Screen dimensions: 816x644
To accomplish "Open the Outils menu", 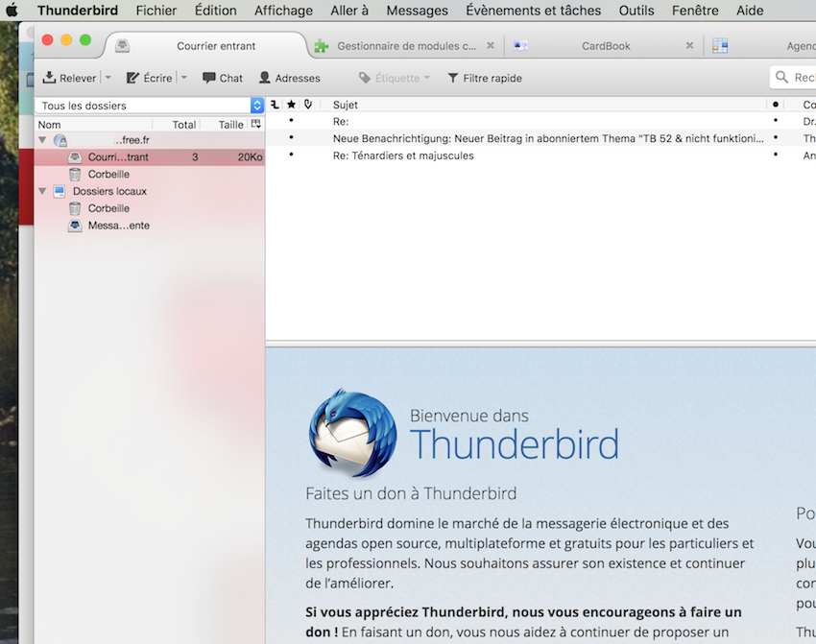I will (636, 11).
